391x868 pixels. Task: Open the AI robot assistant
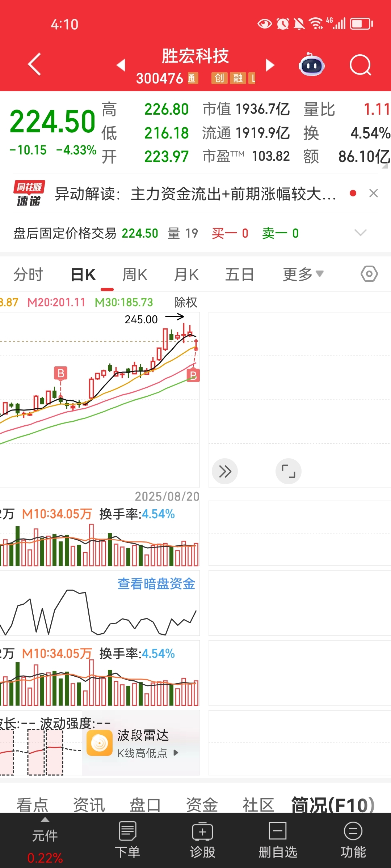click(x=311, y=65)
